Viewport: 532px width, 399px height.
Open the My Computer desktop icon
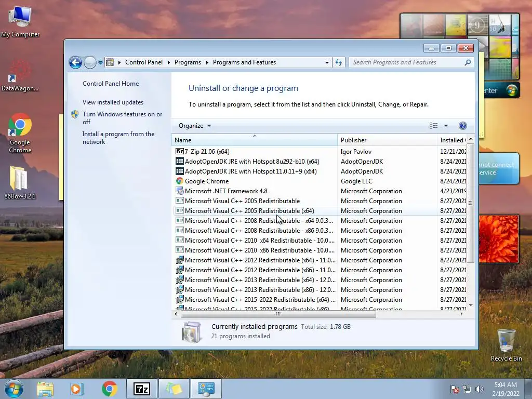(20, 22)
